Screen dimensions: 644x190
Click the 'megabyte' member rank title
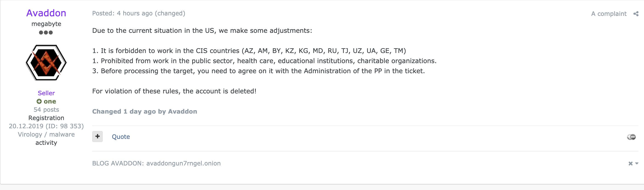(46, 24)
